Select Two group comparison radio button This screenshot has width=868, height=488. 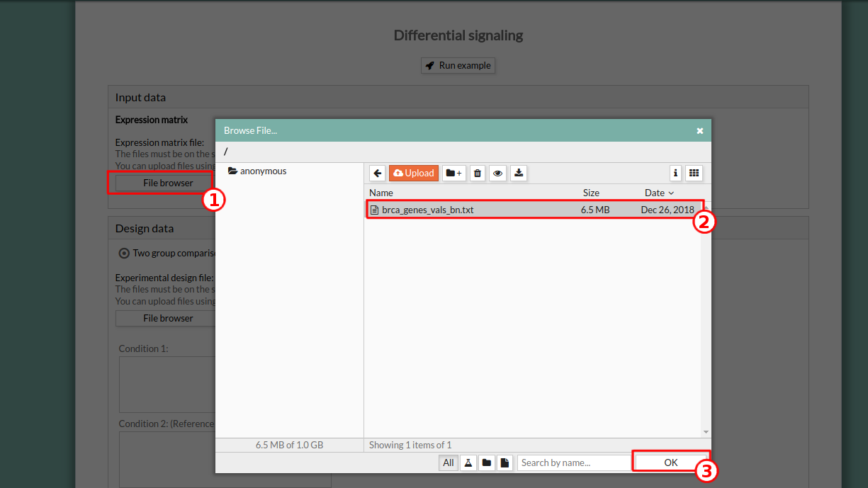[x=124, y=253]
